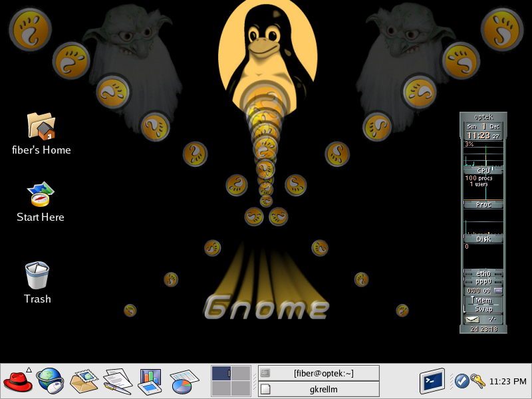532x399 pixels.
Task: Click the gkrellm CPU panel label
Action: click(483, 171)
